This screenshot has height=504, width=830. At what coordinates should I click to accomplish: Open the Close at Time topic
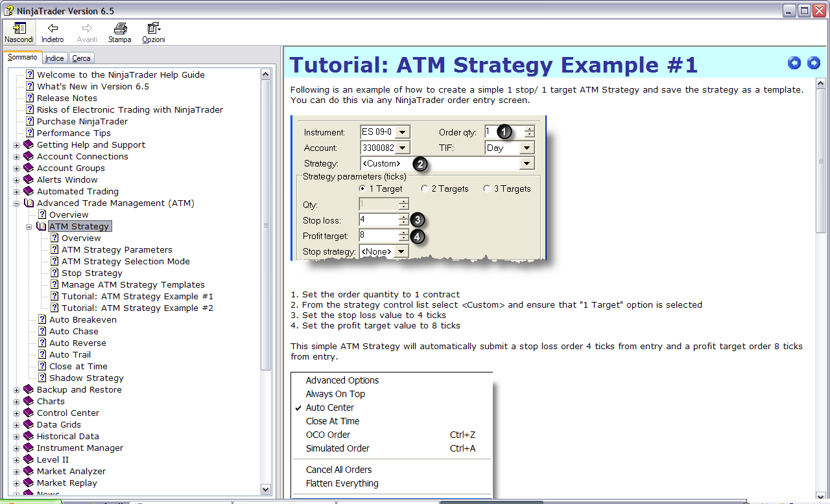coord(78,366)
